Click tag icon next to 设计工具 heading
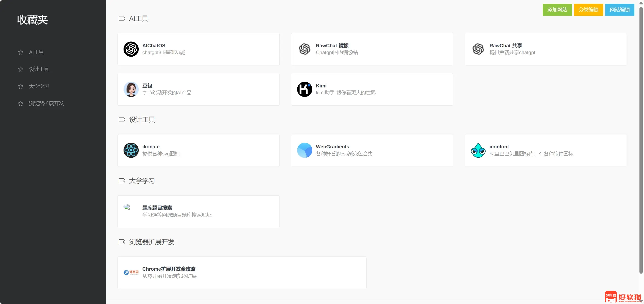 122,120
